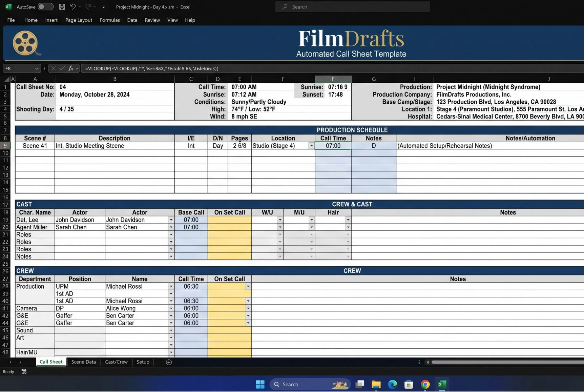584x392 pixels.
Task: Open Google Chrome from the taskbar
Action: (425, 384)
